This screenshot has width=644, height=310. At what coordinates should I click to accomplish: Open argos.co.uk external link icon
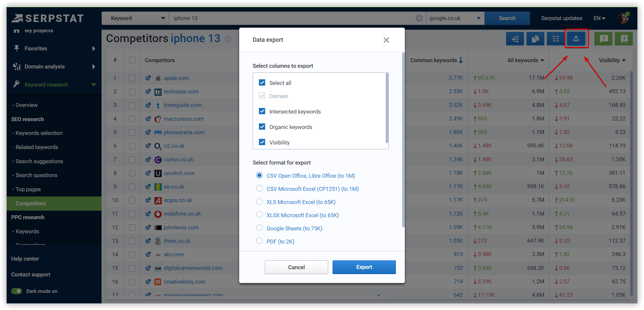click(x=148, y=200)
